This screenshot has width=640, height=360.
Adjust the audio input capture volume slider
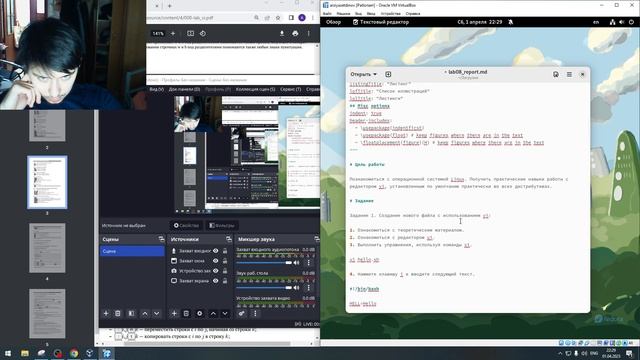(x=264, y=262)
